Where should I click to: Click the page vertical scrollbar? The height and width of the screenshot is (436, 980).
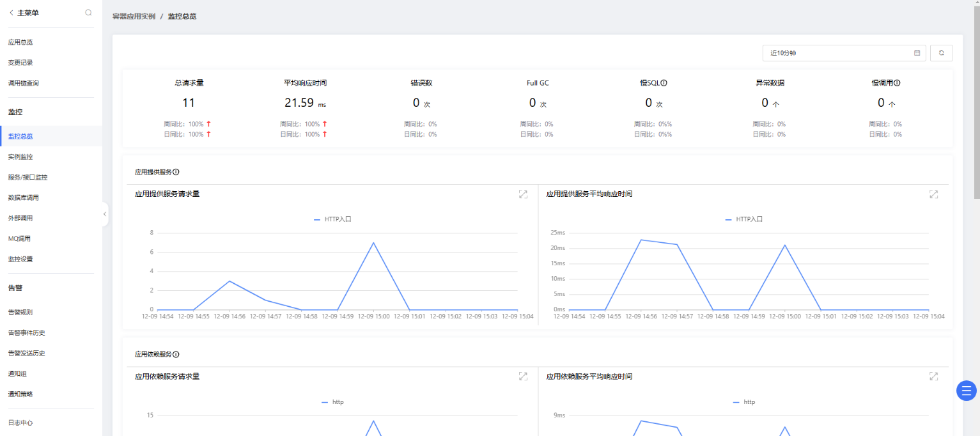[x=976, y=101]
